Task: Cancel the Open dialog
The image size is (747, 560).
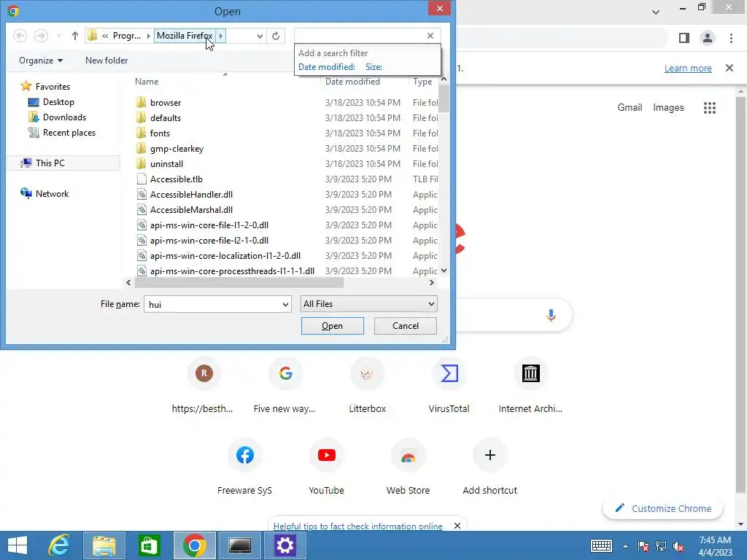Action: click(x=406, y=326)
